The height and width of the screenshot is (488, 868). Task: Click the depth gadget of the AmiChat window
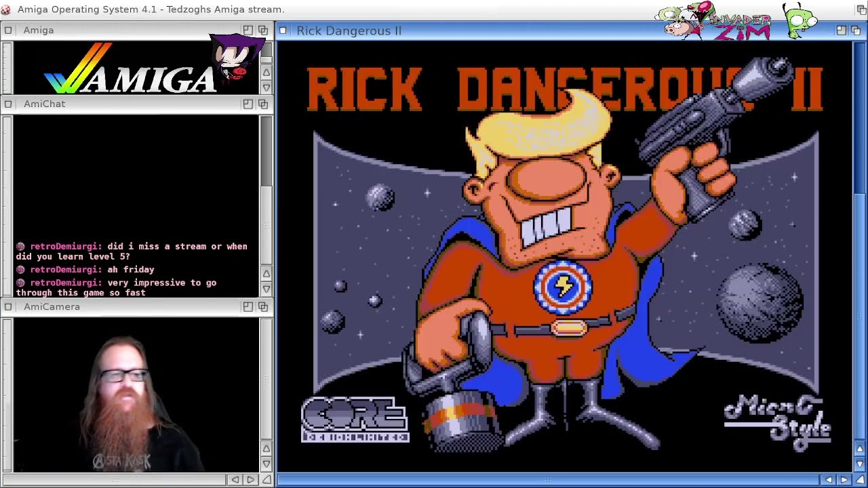click(263, 104)
